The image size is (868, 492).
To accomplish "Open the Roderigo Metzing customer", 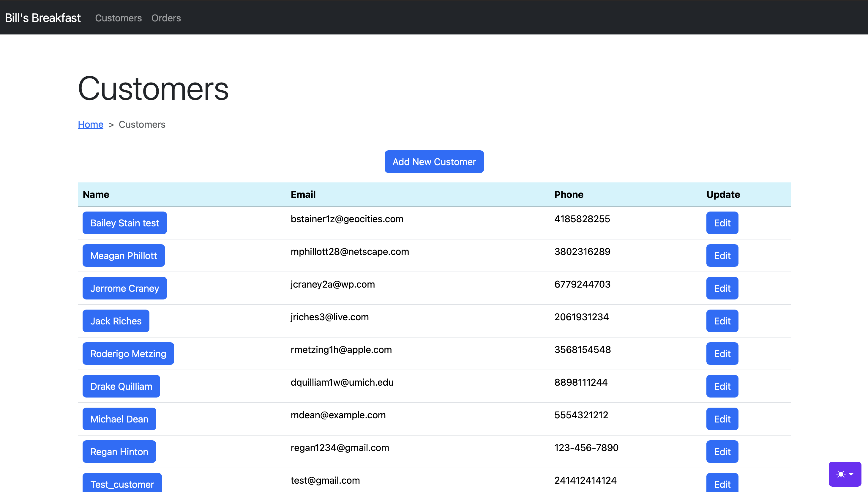I will point(128,354).
